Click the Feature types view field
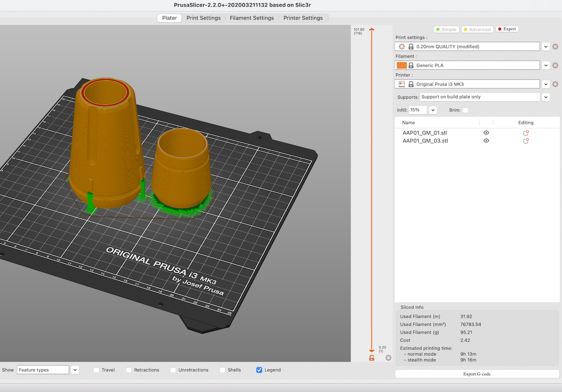Image resolution: width=562 pixels, height=392 pixels. (x=42, y=370)
